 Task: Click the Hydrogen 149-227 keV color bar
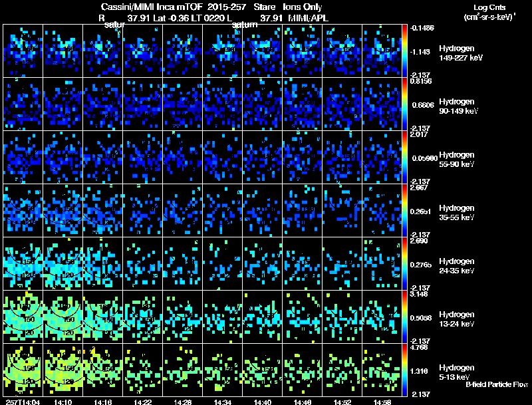(406, 50)
